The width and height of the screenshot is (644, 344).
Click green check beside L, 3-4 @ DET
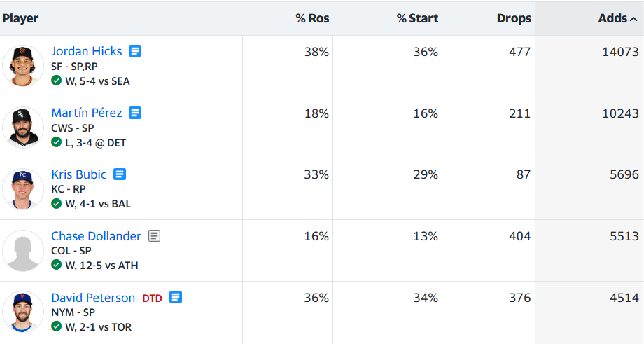point(56,142)
